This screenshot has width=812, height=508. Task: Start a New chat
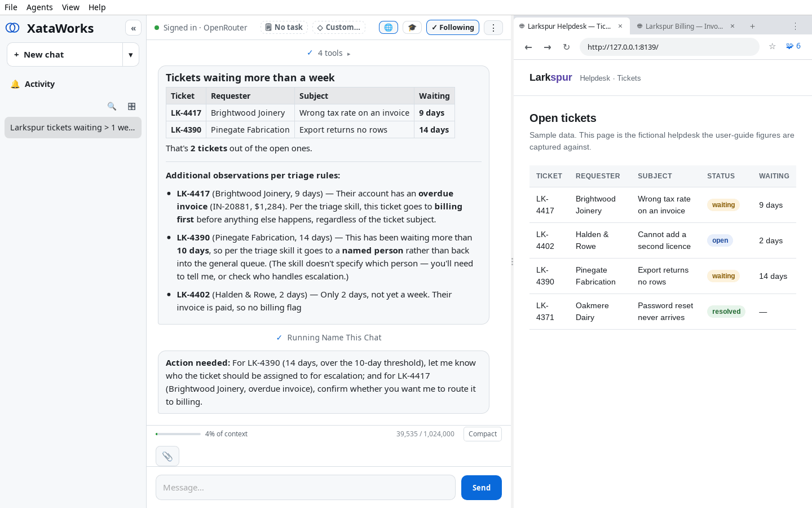click(x=65, y=55)
